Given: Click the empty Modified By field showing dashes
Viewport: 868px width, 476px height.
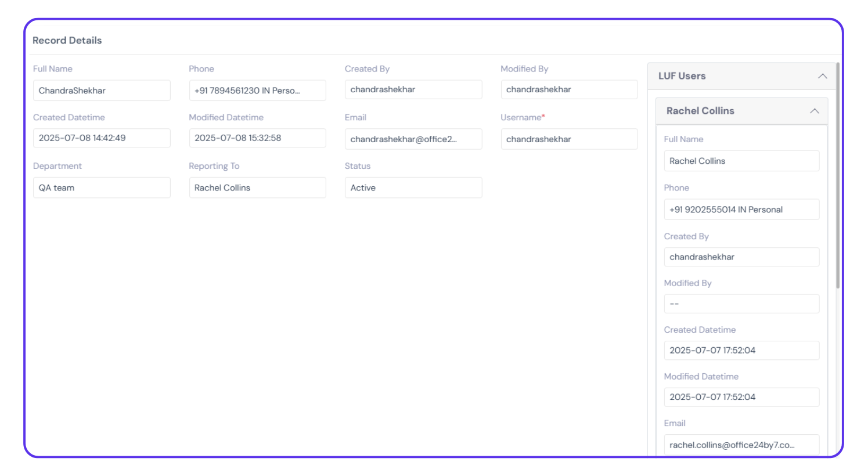Looking at the screenshot, I should tap(741, 304).
